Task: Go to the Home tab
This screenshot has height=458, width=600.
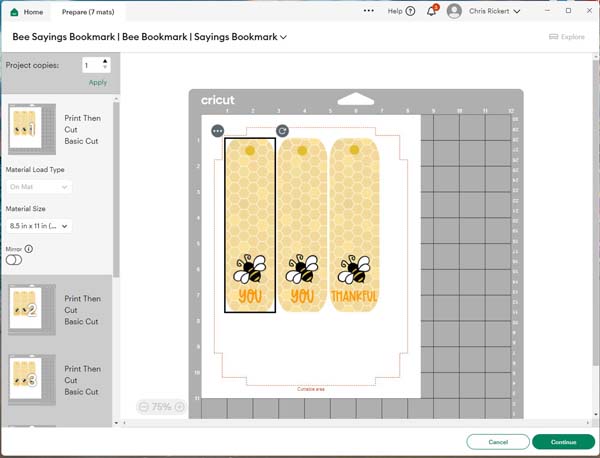Action: click(26, 12)
